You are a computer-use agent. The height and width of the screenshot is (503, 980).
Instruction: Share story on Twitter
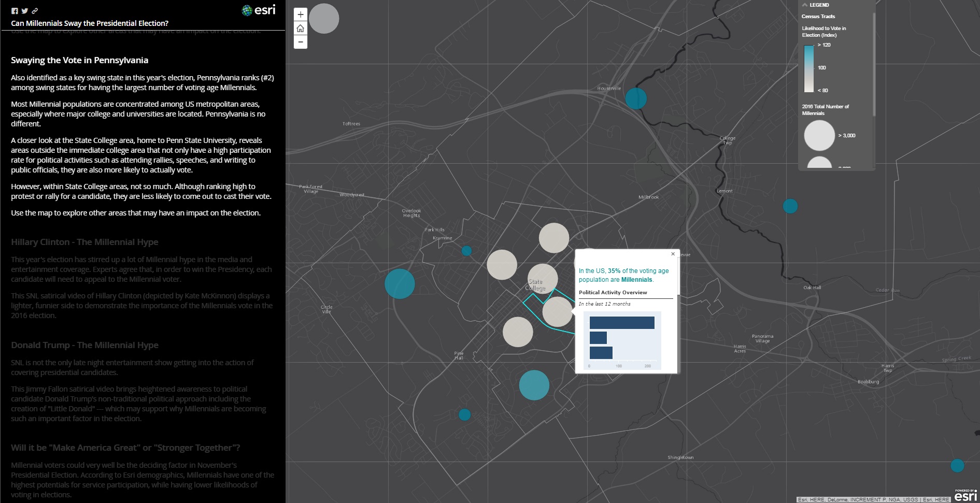[24, 11]
